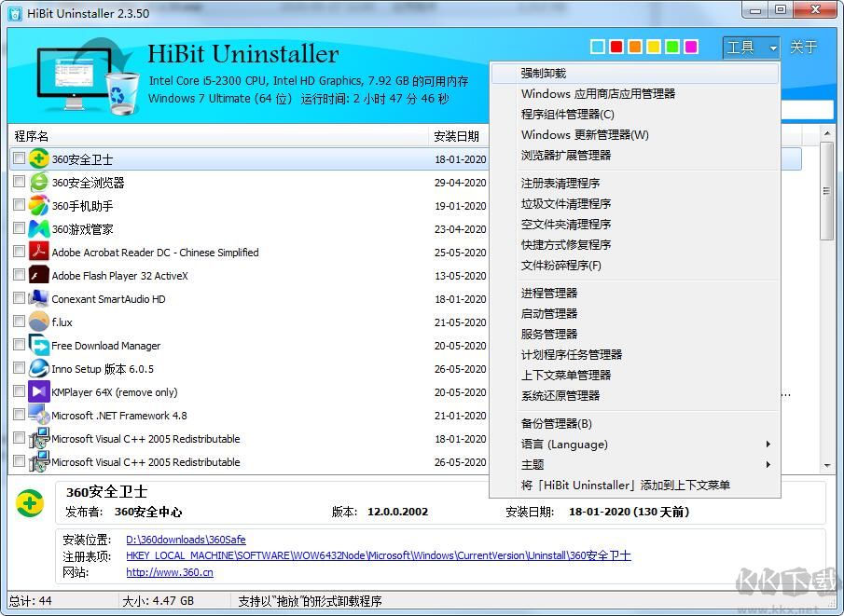
Task: Click the 360游戏管家 icon
Action: coord(39,228)
